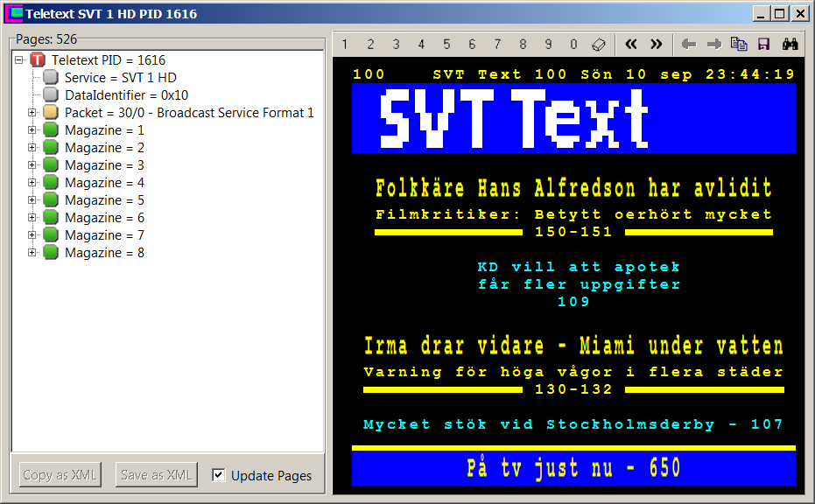Expand the Magazine = 8 tree node

tap(32, 253)
